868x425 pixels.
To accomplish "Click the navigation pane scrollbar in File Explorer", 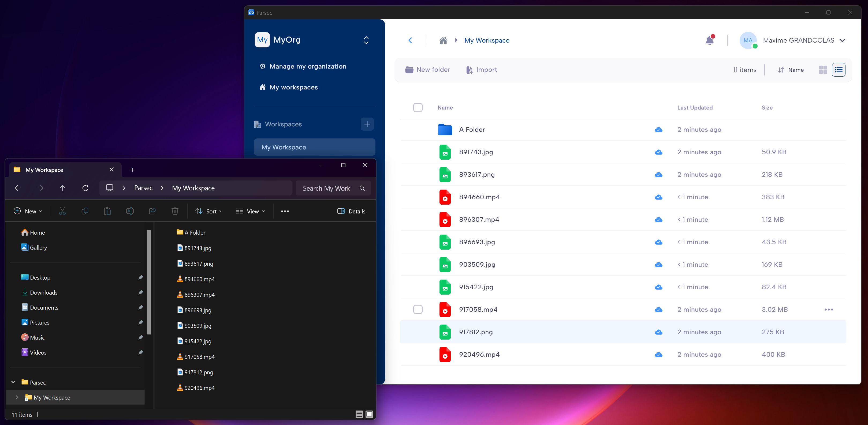I will [149, 282].
